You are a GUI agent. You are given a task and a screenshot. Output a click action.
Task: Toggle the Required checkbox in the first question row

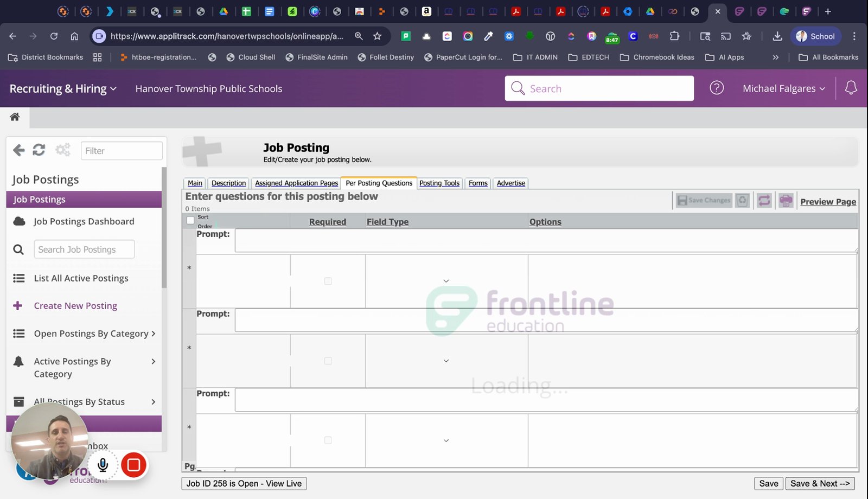tap(328, 281)
